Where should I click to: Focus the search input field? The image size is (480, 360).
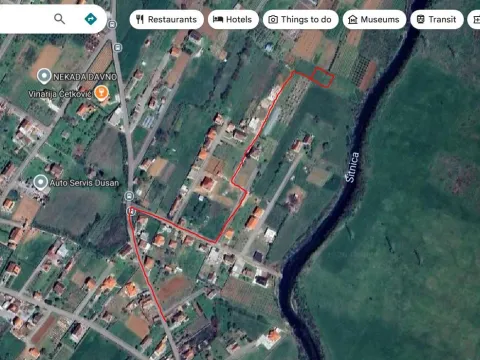pyautogui.click(x=25, y=19)
